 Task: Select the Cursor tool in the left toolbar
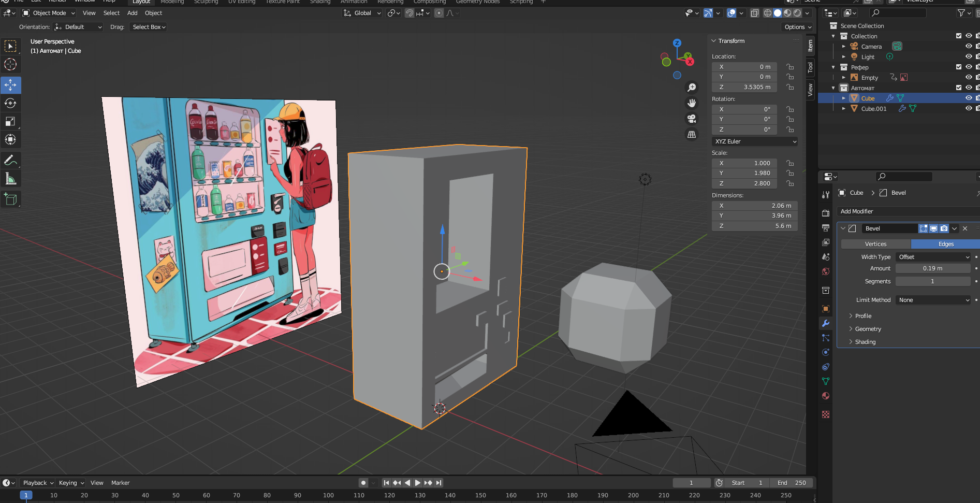pos(10,65)
